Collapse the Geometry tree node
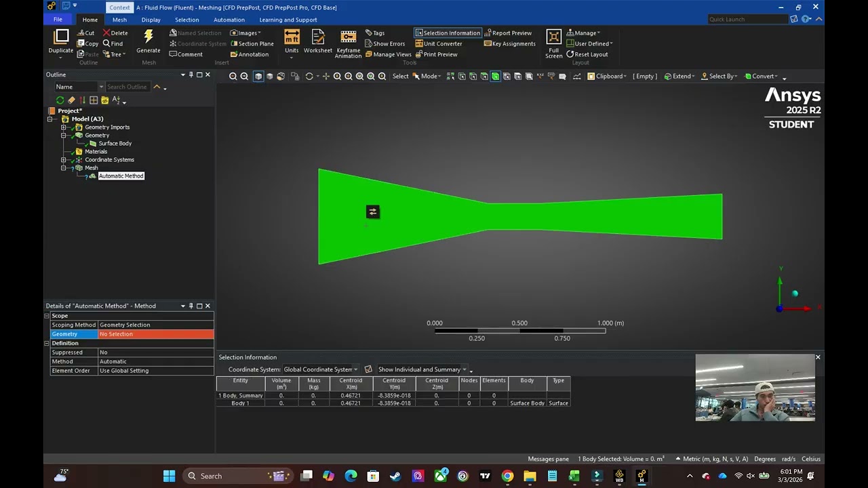This screenshot has width=868, height=488. [x=64, y=136]
